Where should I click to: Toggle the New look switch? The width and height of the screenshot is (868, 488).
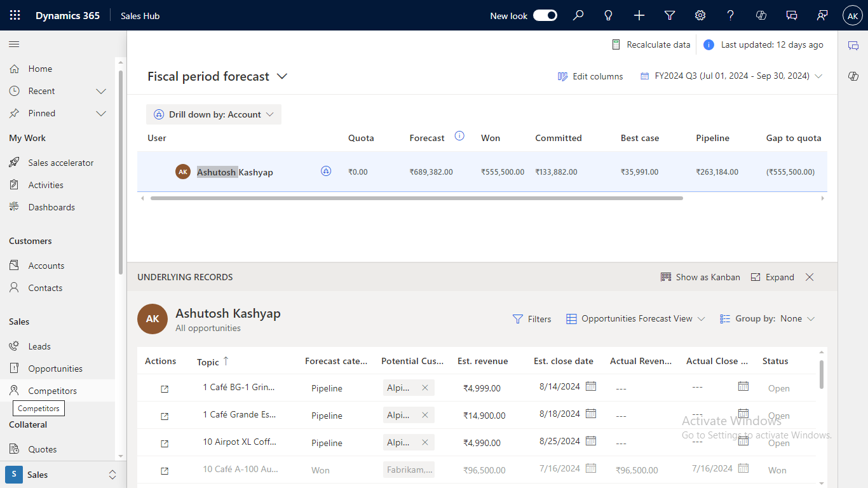point(545,16)
